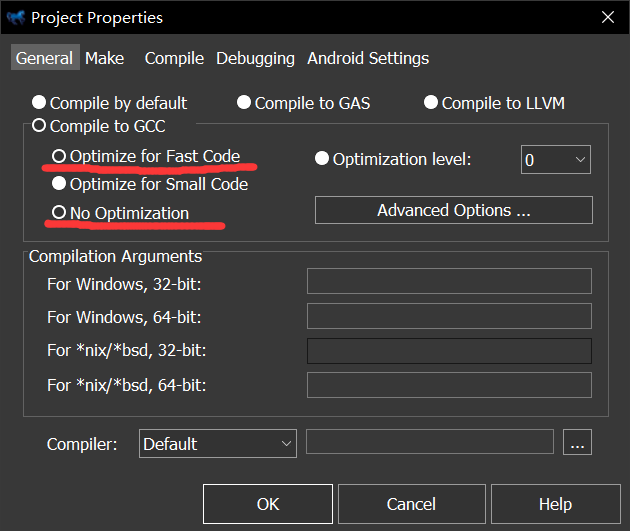
Task: Select Optimize for Fast Code
Action: pos(146,156)
